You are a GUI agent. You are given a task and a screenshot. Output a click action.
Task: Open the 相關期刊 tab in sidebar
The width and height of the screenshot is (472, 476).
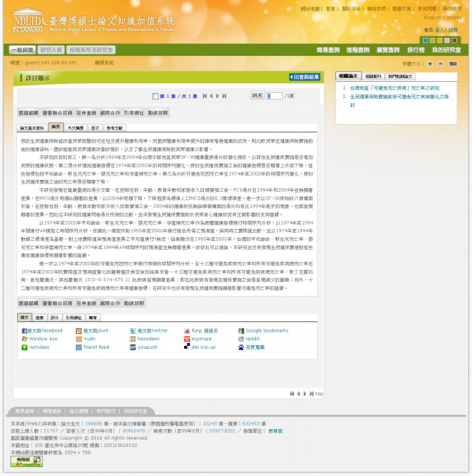point(373,77)
